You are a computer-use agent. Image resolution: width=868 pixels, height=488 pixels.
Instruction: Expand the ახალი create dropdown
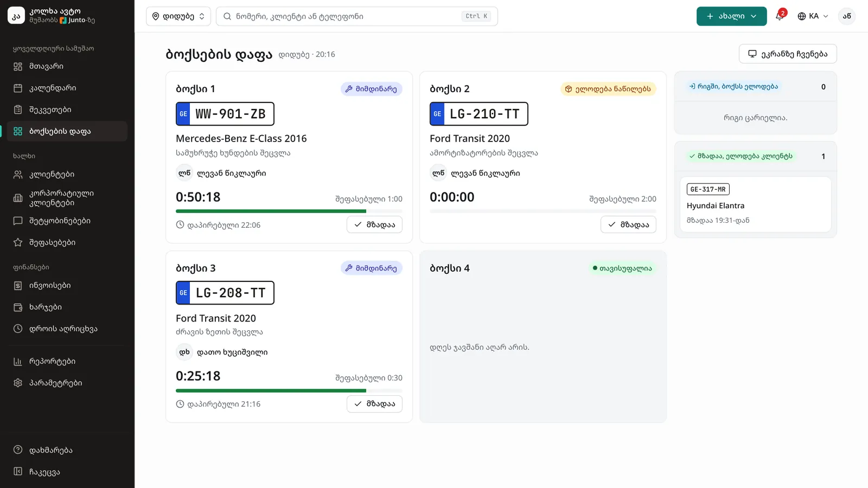[731, 16]
